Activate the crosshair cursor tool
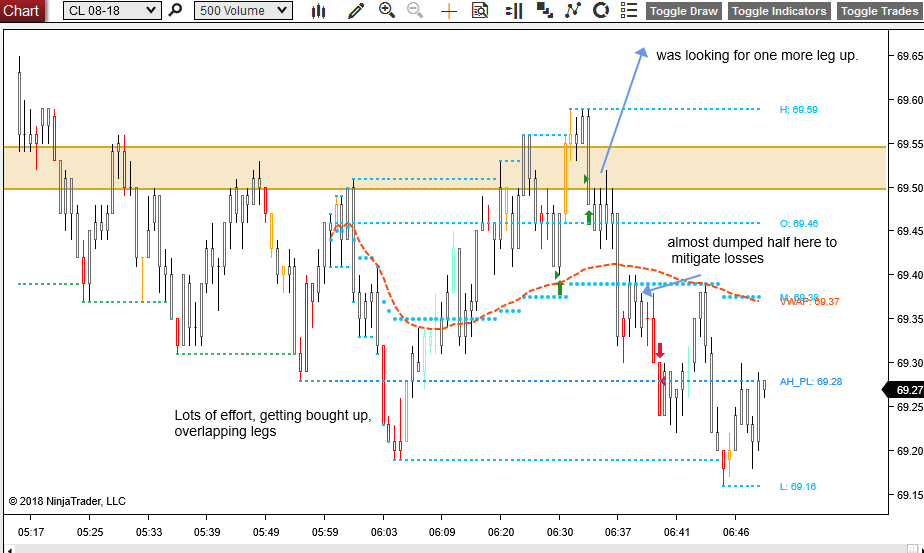 pos(449,11)
